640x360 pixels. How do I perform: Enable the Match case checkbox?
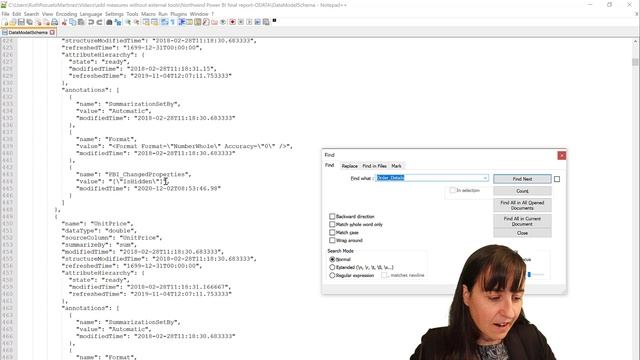332,232
